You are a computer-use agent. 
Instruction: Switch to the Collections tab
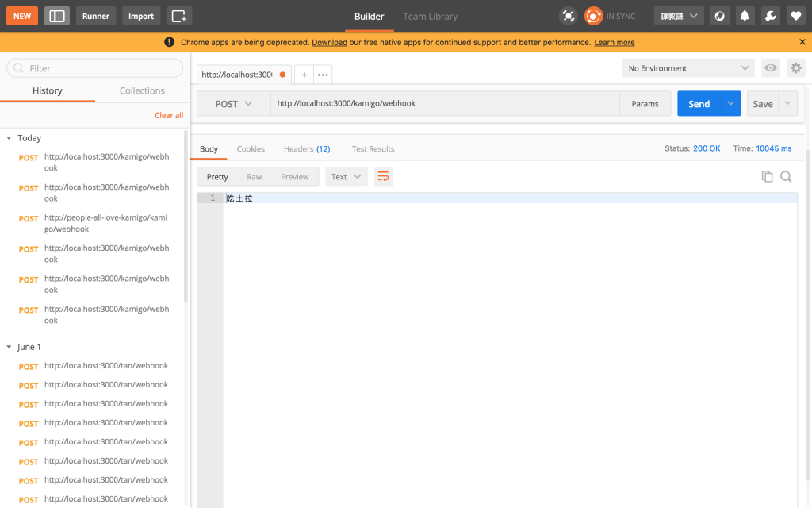tap(142, 90)
